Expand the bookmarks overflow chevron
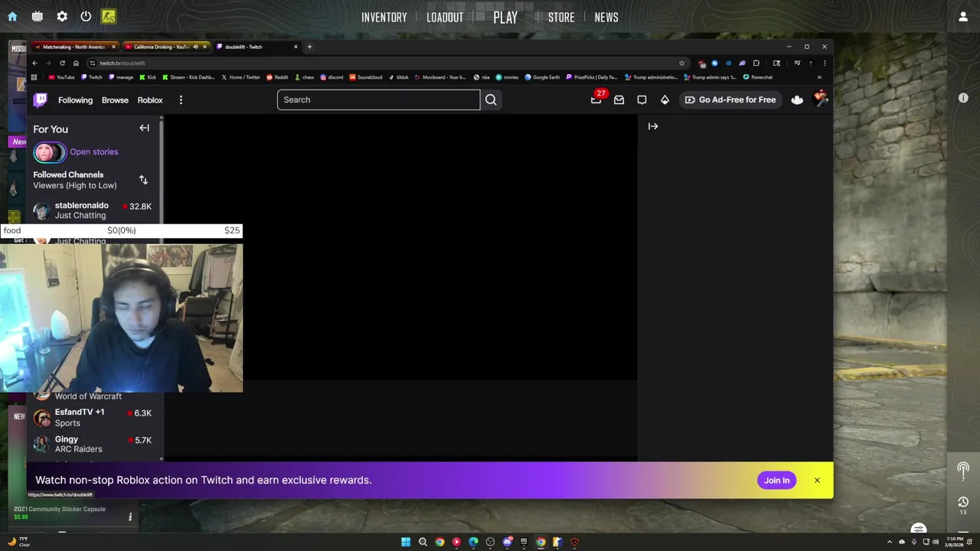This screenshot has width=980, height=551. pyautogui.click(x=819, y=77)
